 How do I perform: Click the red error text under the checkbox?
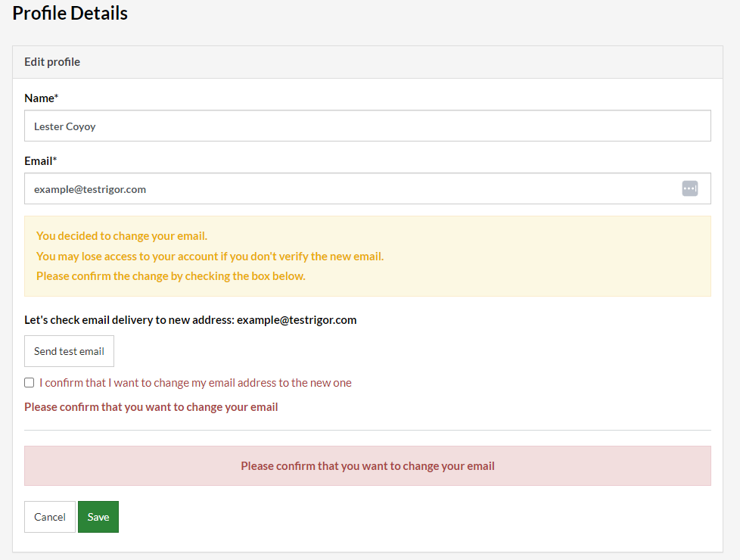151,407
